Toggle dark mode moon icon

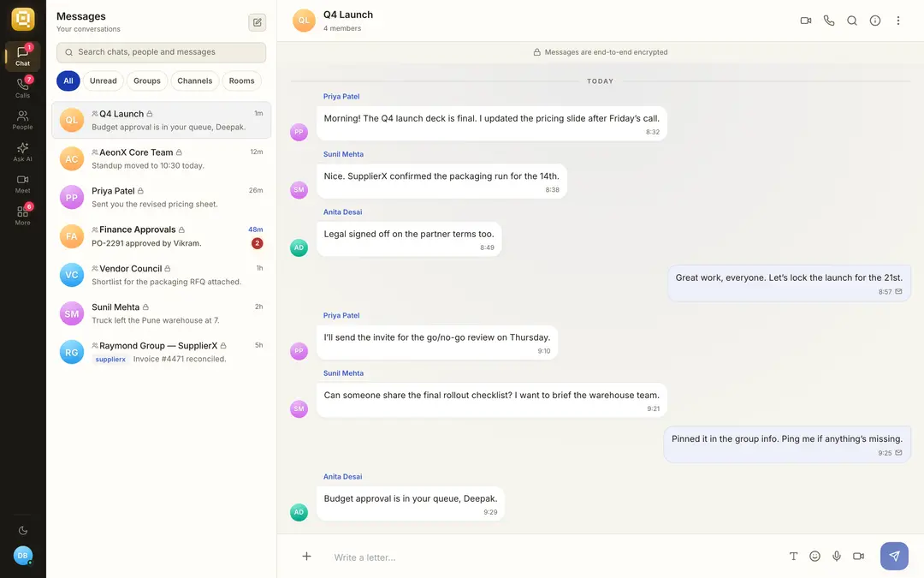tap(23, 530)
